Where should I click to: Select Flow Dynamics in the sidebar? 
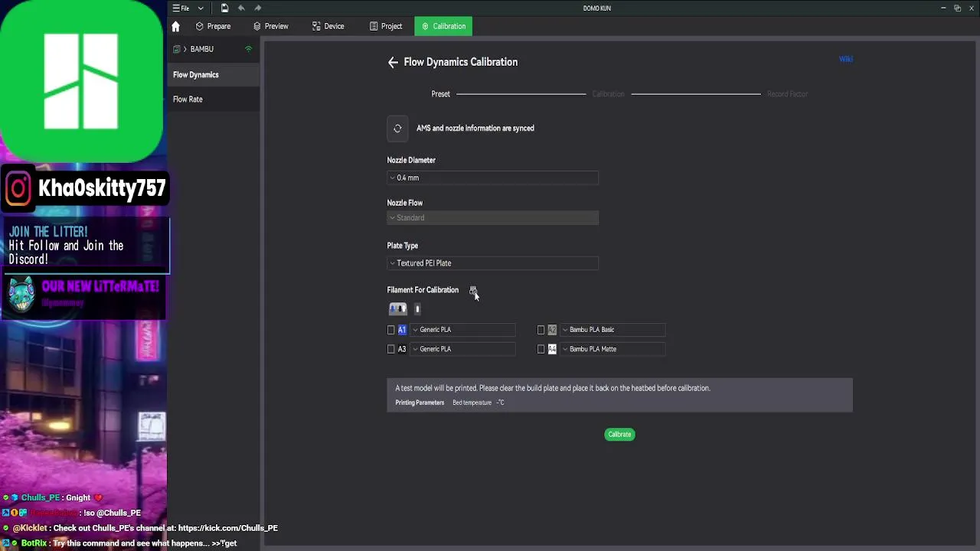point(214,75)
